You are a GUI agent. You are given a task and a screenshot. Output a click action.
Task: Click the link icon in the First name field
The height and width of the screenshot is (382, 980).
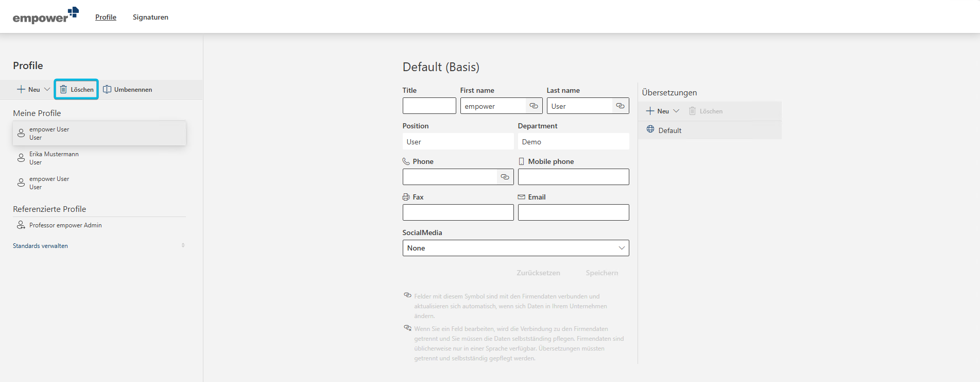(x=534, y=106)
